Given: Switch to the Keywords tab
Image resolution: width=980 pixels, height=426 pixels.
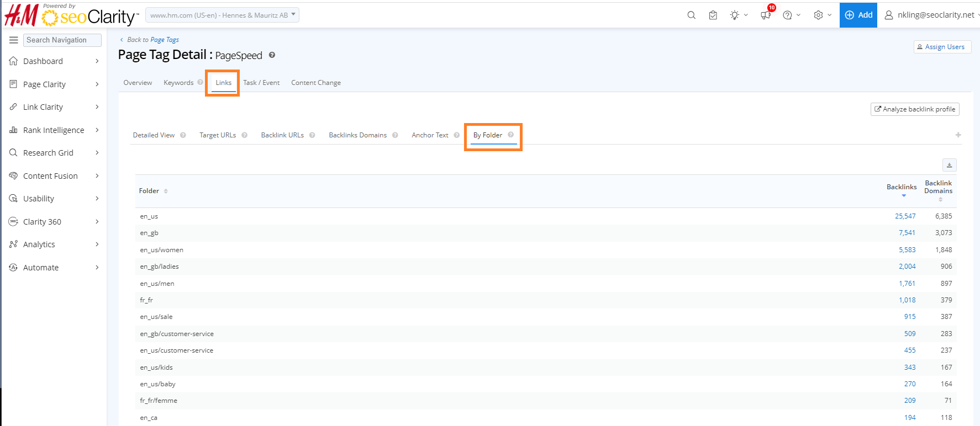Looking at the screenshot, I should pyautogui.click(x=178, y=83).
